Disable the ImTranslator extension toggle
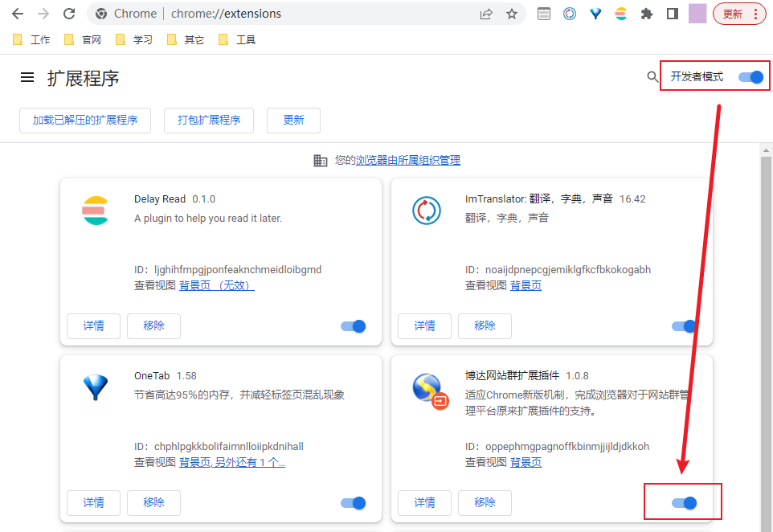The image size is (773, 532). pos(685,326)
